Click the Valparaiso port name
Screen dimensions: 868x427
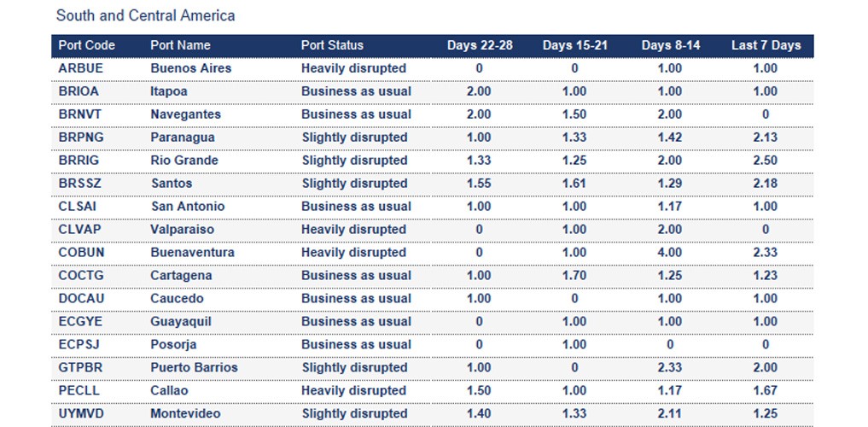(x=182, y=230)
